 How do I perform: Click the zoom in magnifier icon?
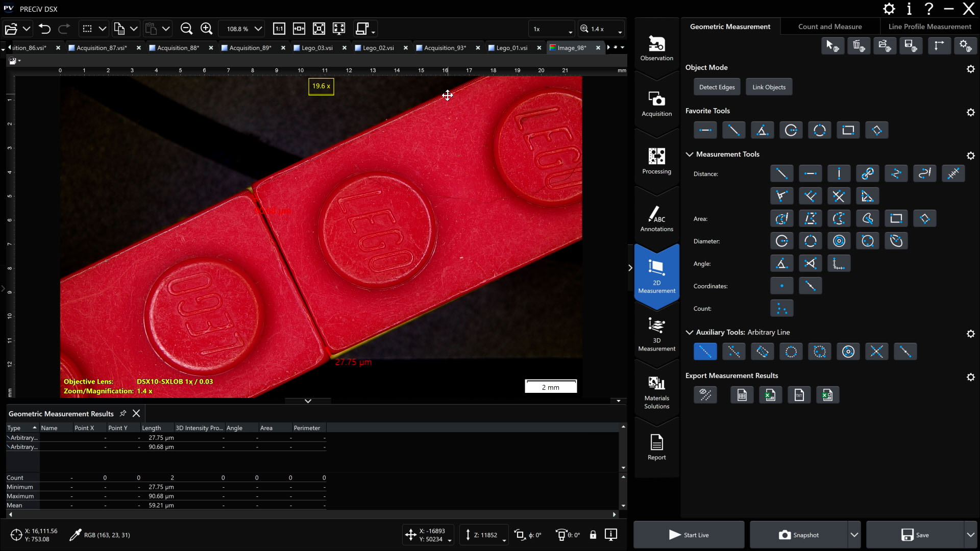point(206,29)
